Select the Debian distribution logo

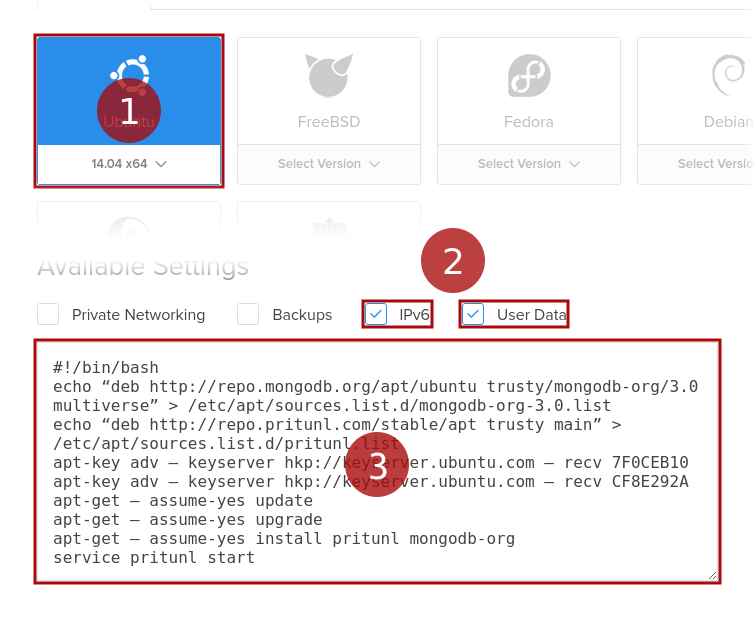(729, 75)
